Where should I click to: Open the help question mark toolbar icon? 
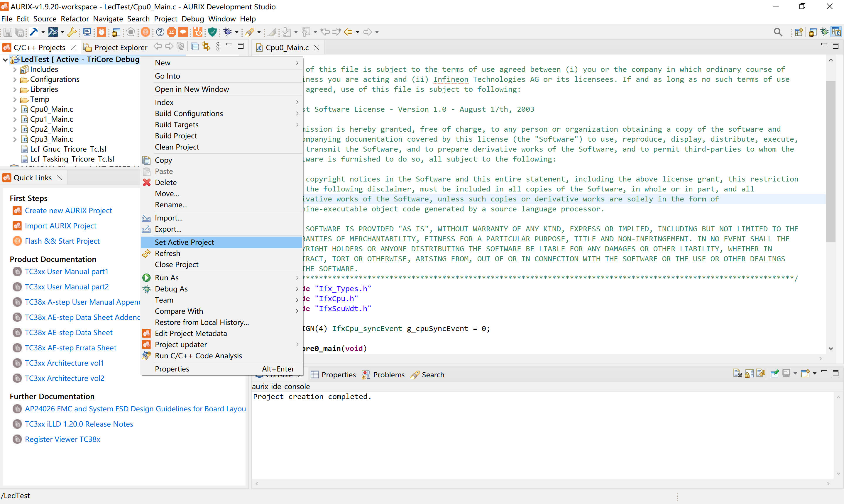click(160, 32)
